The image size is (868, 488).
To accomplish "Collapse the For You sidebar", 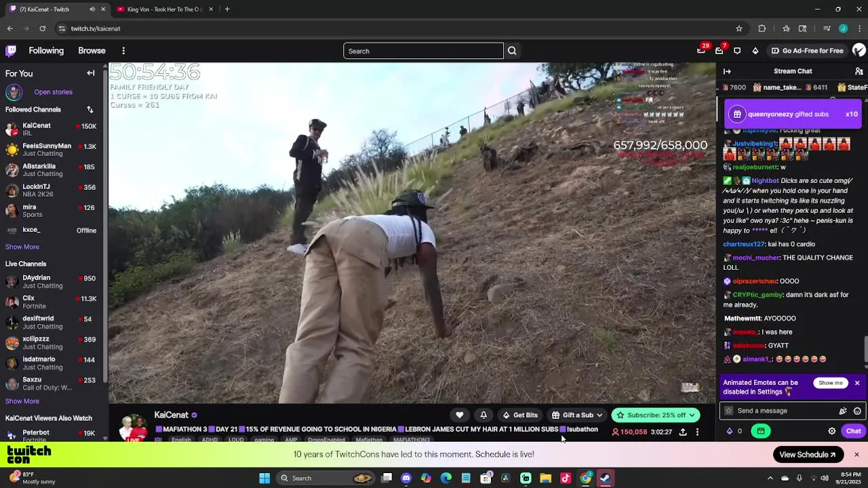I will click(90, 73).
